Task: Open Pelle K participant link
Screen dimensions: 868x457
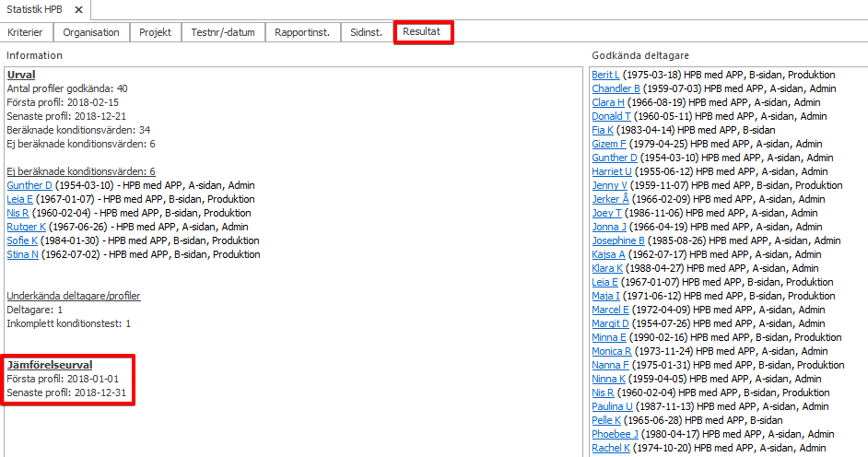Action: coord(606,420)
